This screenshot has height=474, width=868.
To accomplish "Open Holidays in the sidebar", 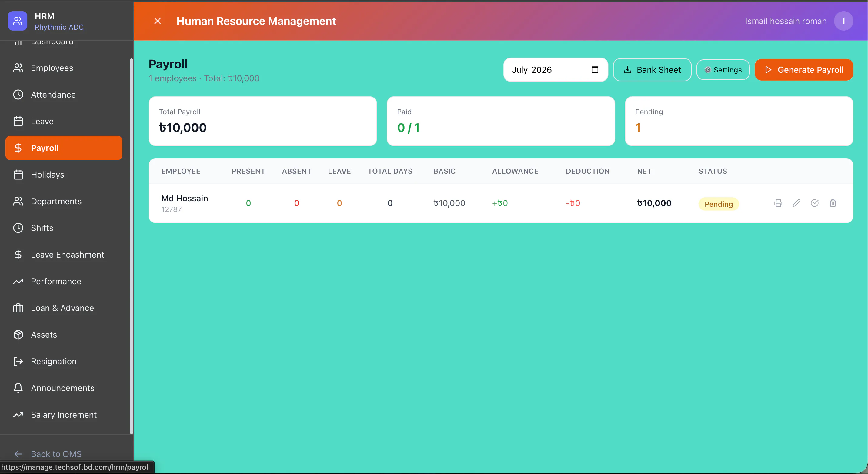I will (64, 175).
